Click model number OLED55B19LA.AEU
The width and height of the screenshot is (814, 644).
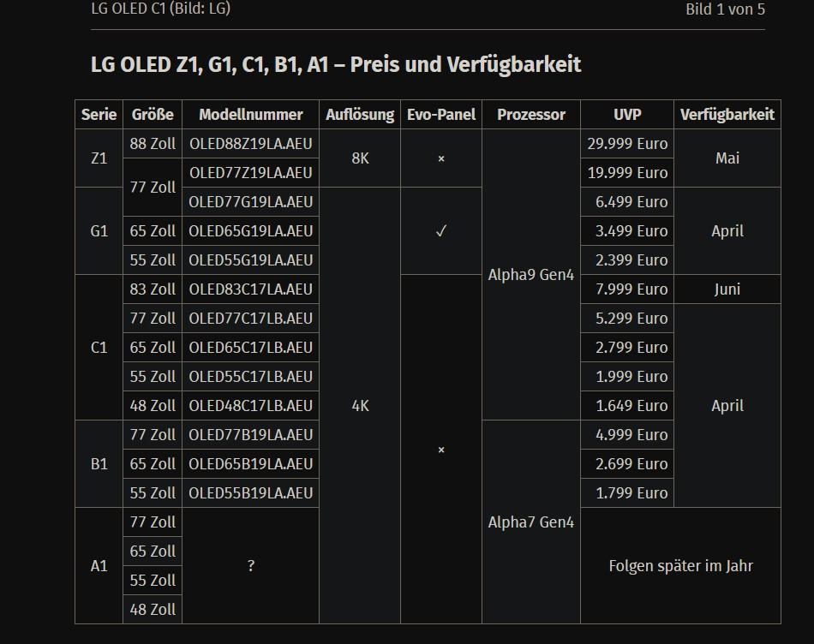point(251,492)
